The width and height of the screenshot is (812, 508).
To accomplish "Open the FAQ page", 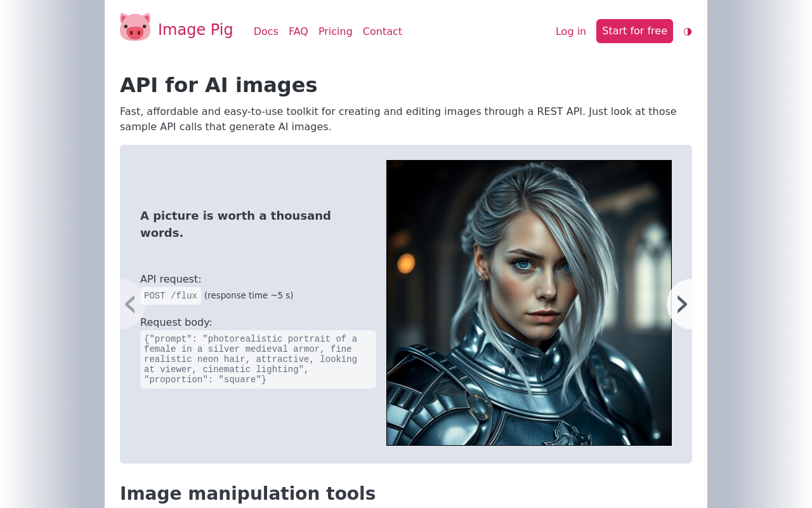I will [x=298, y=32].
